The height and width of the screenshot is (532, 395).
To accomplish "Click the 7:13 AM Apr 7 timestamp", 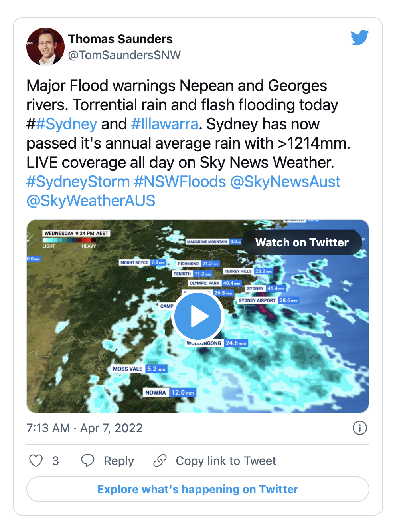I will pyautogui.click(x=85, y=428).
